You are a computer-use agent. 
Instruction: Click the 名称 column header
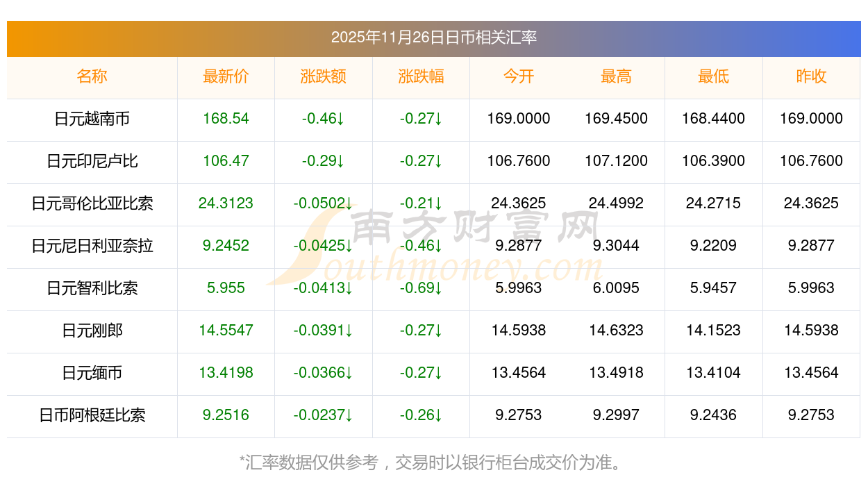pos(92,76)
